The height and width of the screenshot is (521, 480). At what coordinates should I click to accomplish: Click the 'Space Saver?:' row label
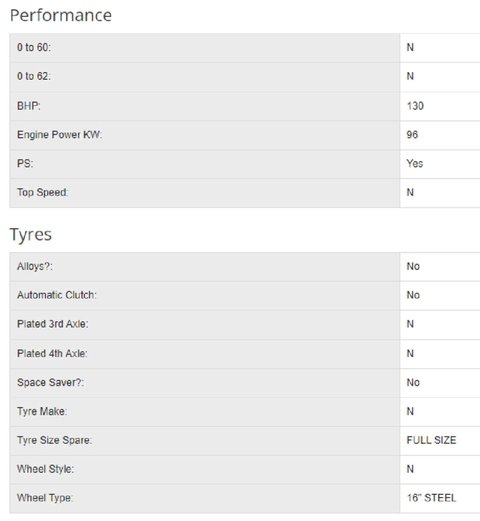point(50,382)
